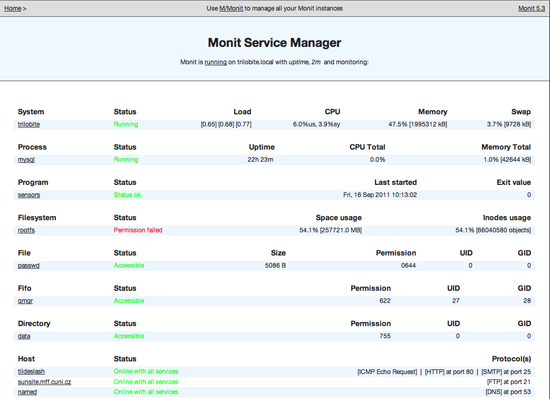Click inodes usage 54.1% objects value
Image resolution: width=550 pixels, height=399 pixels.
tap(493, 230)
